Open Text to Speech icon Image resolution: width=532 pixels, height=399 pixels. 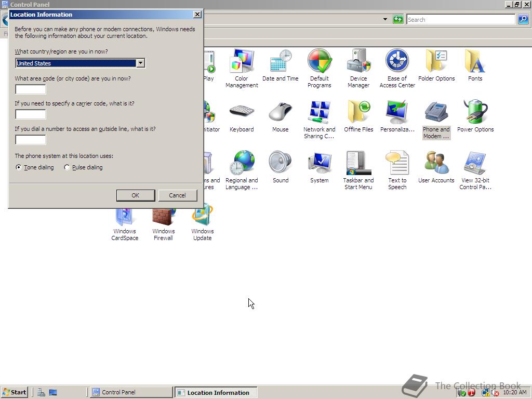[x=397, y=170]
